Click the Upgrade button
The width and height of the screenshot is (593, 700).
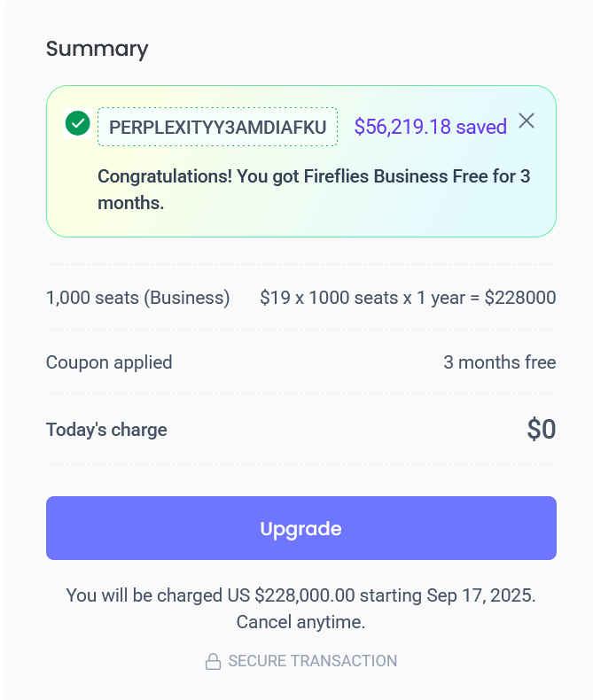(x=300, y=528)
